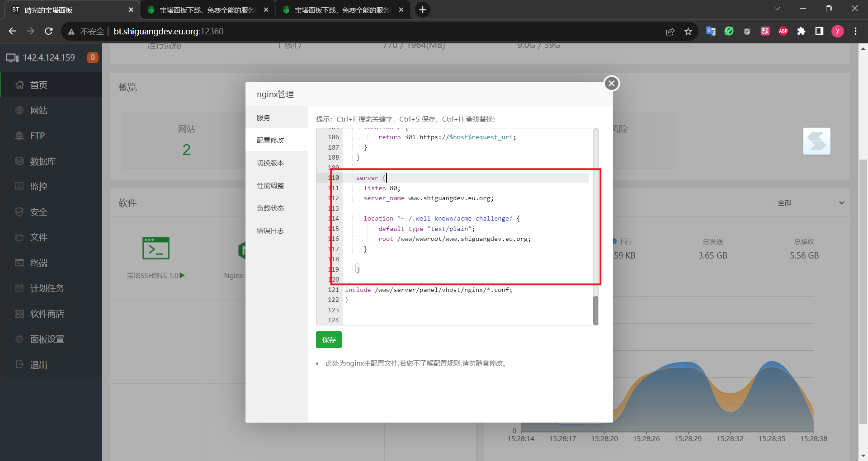
Task: Open the ABP ad blocker extension
Action: (783, 31)
